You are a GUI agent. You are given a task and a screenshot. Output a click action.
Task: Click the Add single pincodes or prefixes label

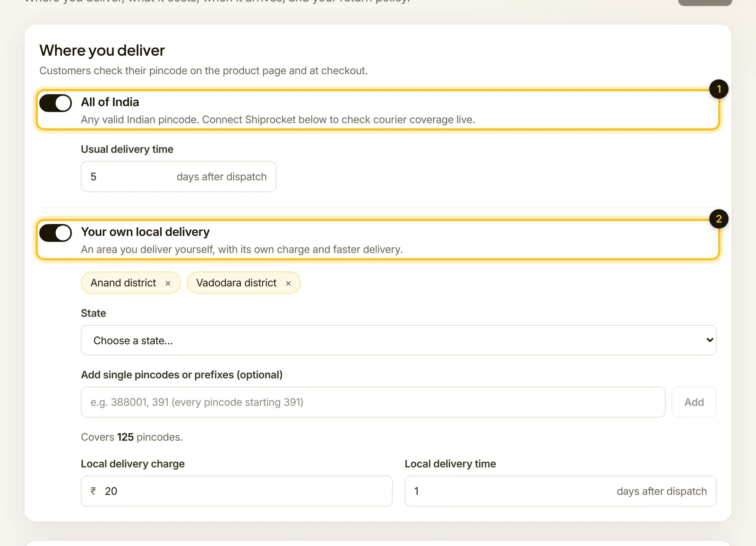pyautogui.click(x=181, y=374)
